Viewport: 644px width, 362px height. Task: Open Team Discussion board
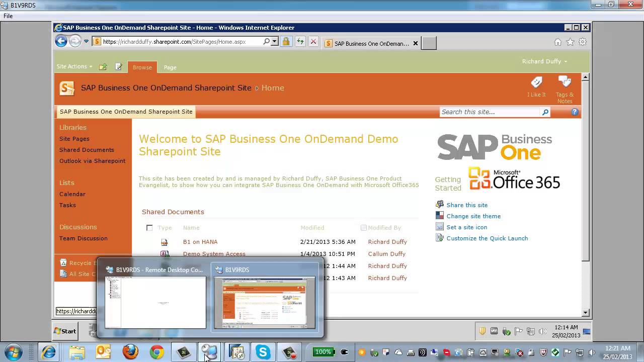click(x=84, y=238)
